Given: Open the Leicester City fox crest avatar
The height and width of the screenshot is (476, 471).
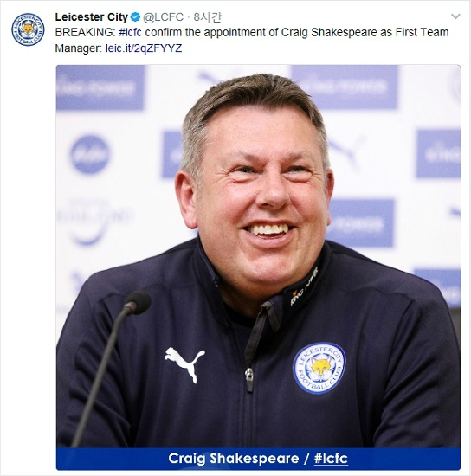Looking at the screenshot, I should click(x=28, y=29).
